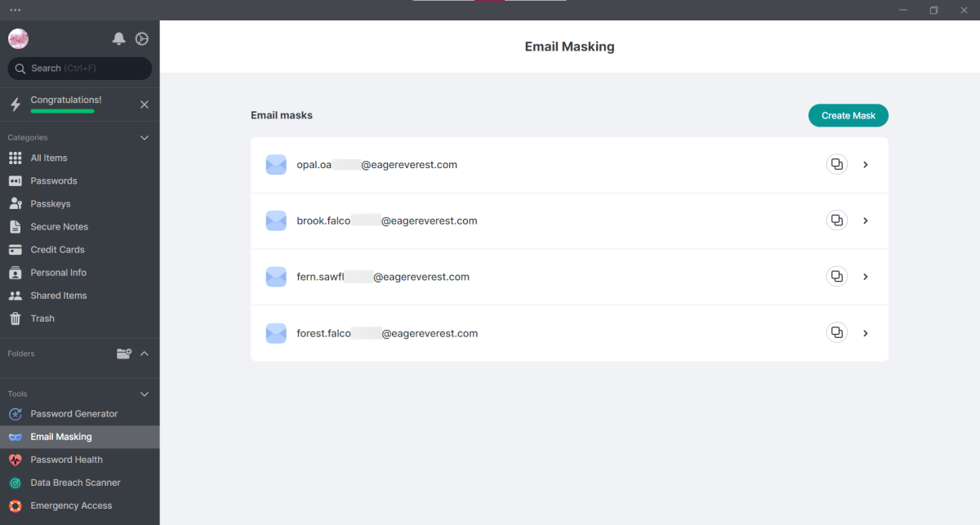Dismiss the Congratulations banner
This screenshot has width=980, height=525.
[x=145, y=105]
